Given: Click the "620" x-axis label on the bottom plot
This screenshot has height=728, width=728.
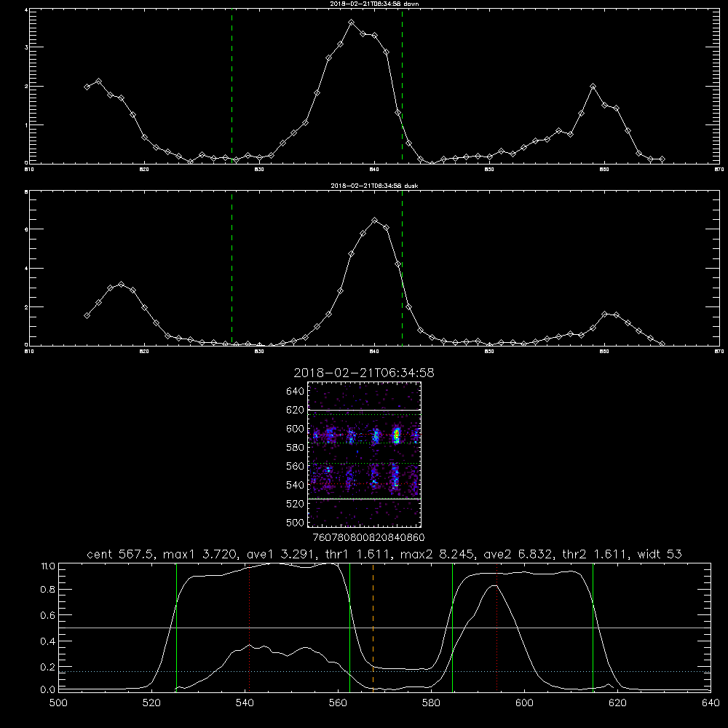Looking at the screenshot, I should point(617,703).
